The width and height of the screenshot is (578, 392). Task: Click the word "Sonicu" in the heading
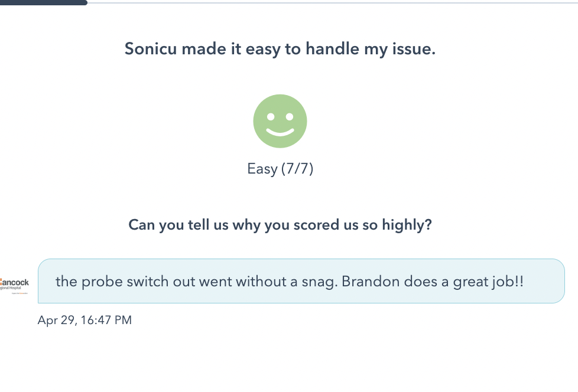(150, 48)
